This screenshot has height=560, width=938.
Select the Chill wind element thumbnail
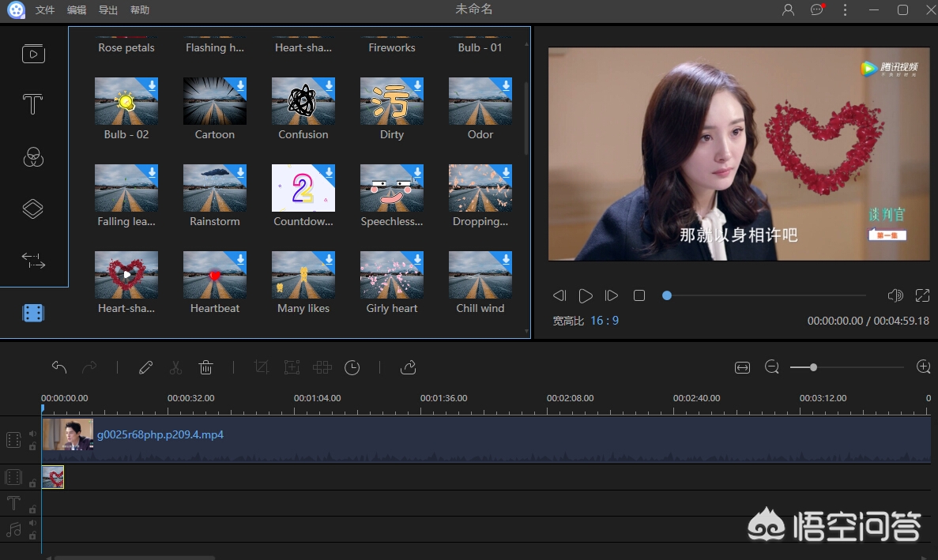point(480,275)
